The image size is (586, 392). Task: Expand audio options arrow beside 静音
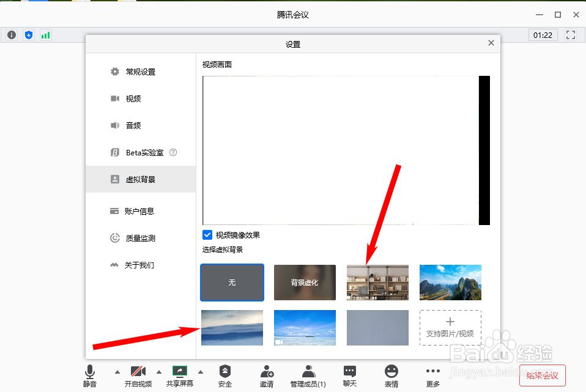117,372
